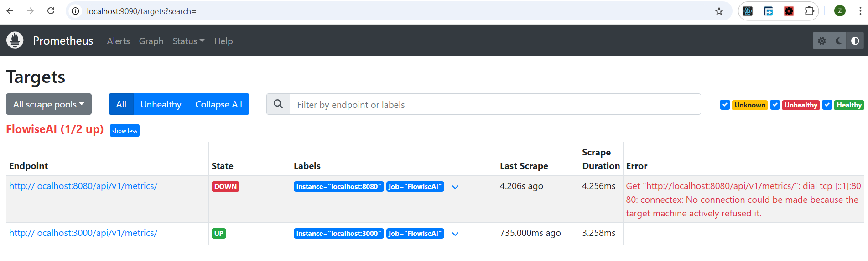This screenshot has height=261, width=868.
Task: Select the browser-preference contrast theme icon
Action: [x=855, y=41]
